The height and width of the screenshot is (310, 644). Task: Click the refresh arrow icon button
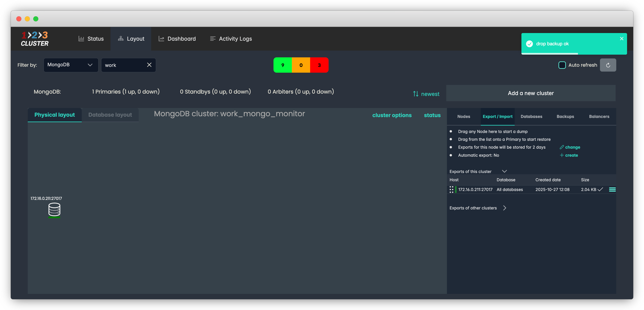[x=608, y=65]
